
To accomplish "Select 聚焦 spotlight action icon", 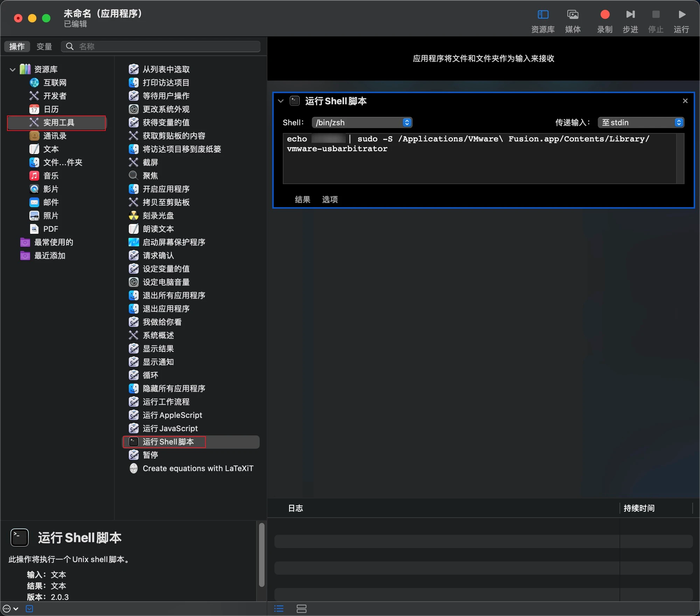I will pos(134,176).
